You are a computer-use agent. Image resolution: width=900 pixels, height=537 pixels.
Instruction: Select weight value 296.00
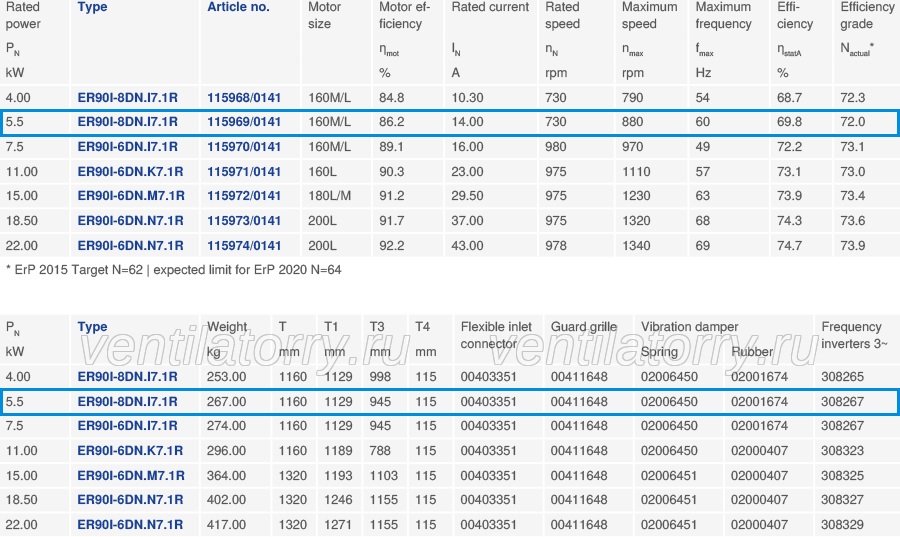point(226,451)
